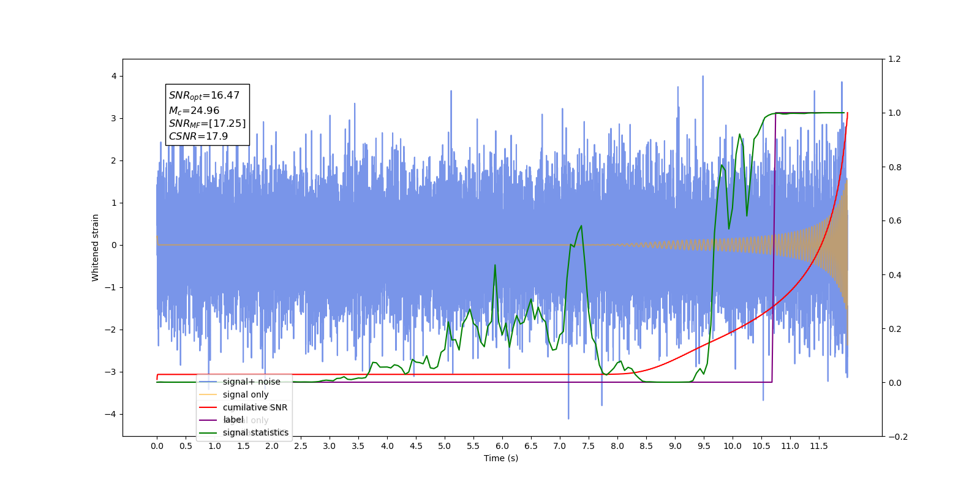Click the 9.0 tick on the time axis

tap(675, 446)
